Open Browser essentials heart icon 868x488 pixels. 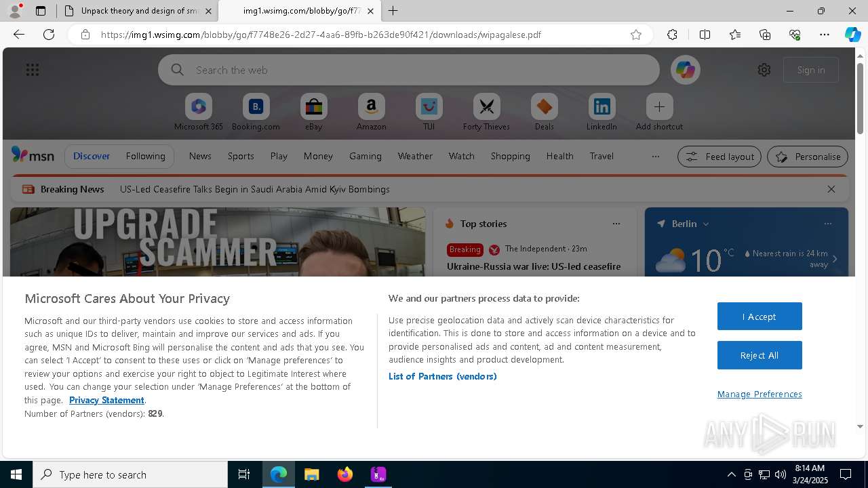tap(795, 35)
